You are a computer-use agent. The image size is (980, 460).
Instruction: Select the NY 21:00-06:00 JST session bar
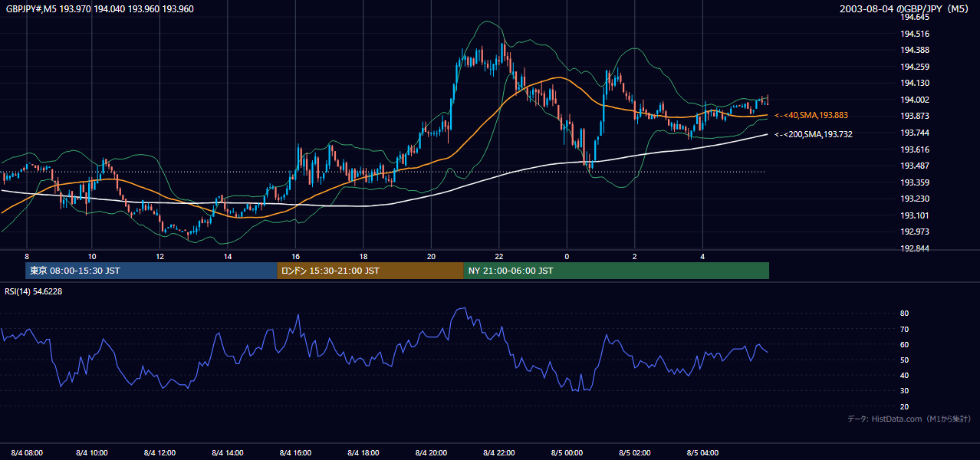point(617,271)
